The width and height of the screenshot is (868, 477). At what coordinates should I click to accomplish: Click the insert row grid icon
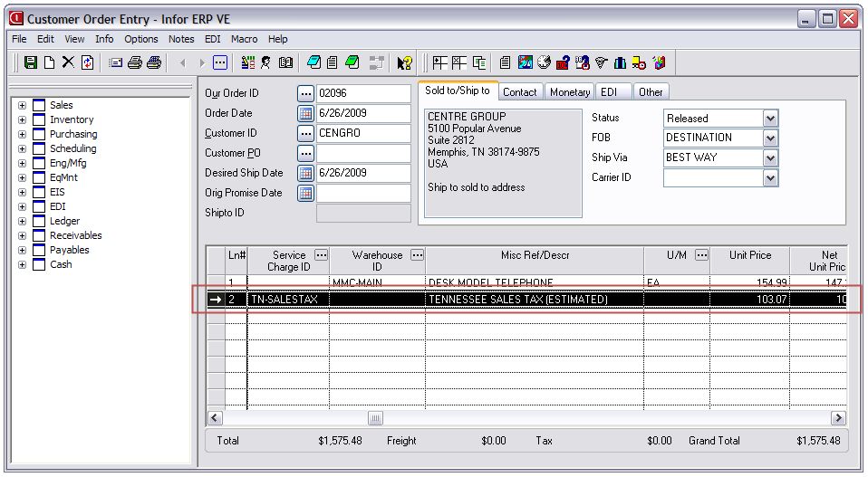[x=440, y=62]
